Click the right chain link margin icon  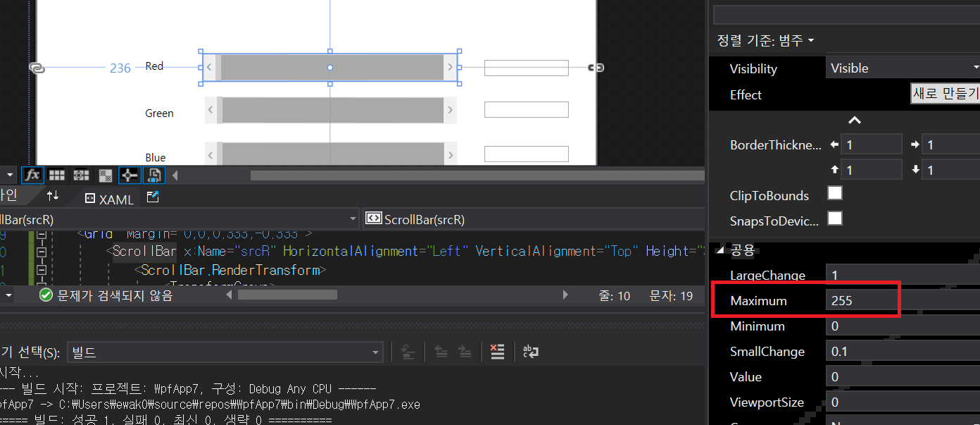click(596, 67)
